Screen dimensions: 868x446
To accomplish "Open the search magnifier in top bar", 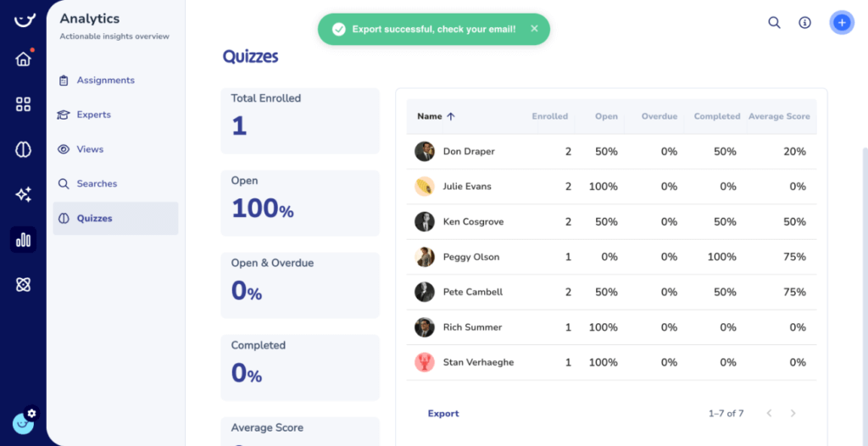I will pos(774,23).
